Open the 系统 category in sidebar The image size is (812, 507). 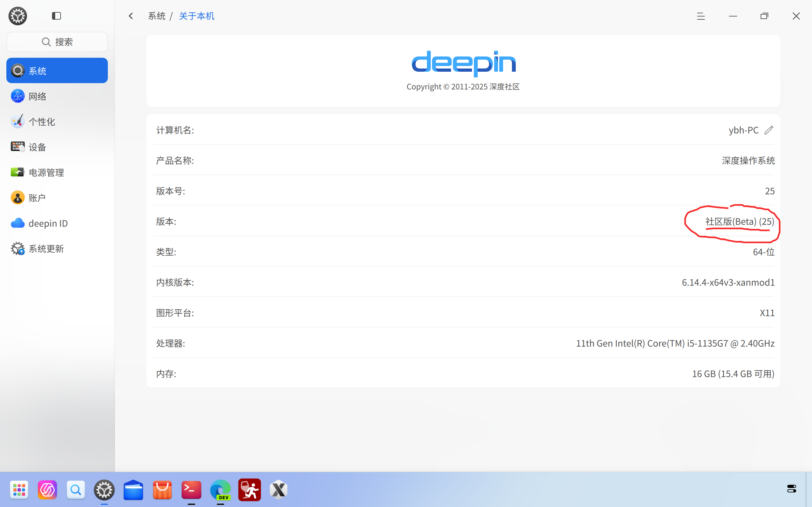(57, 70)
